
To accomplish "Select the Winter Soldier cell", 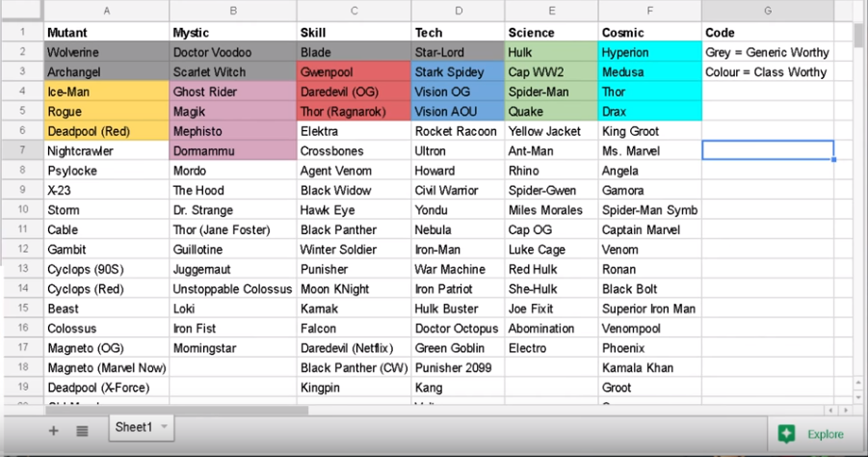I will pyautogui.click(x=355, y=250).
